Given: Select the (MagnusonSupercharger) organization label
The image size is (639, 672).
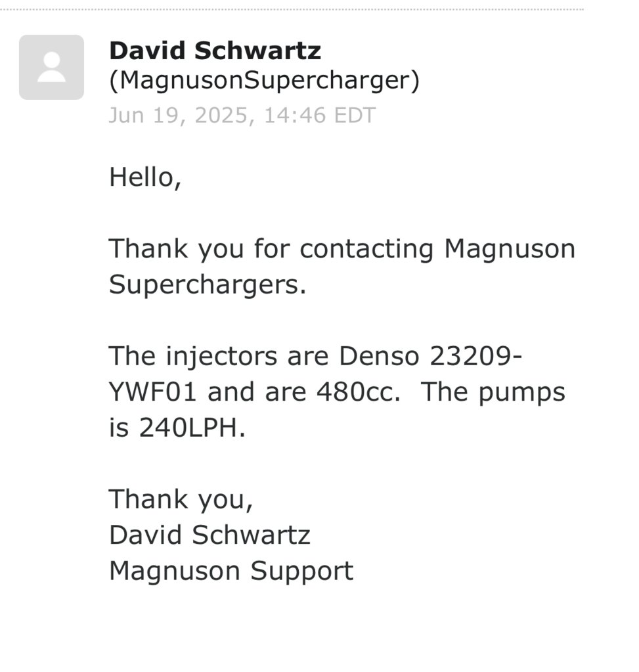Looking at the screenshot, I should tap(265, 81).
